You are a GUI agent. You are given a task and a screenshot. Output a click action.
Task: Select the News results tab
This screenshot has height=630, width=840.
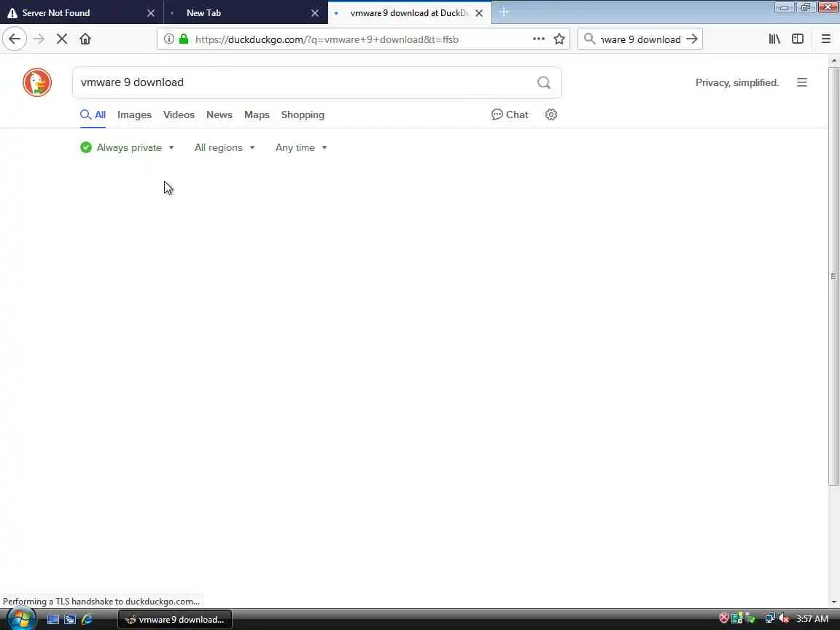219,114
